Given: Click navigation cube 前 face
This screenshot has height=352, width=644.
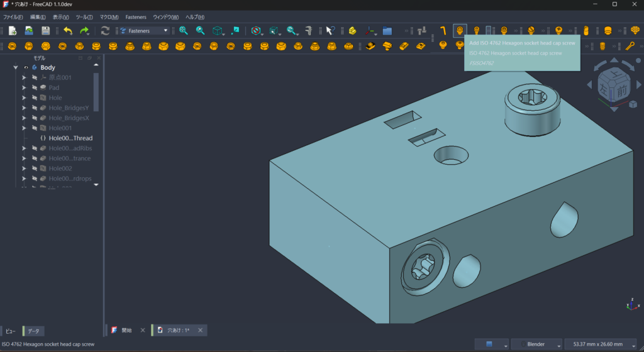Looking at the screenshot, I should [x=622, y=91].
